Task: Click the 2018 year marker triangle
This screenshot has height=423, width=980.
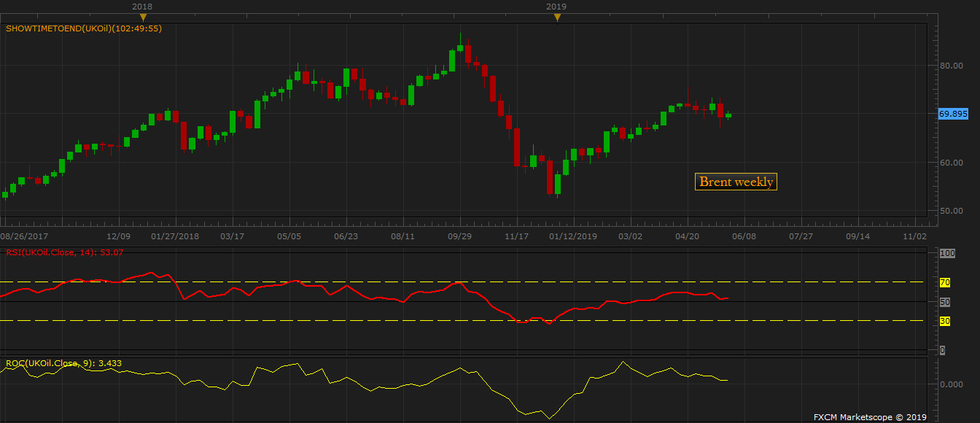Action: click(143, 18)
